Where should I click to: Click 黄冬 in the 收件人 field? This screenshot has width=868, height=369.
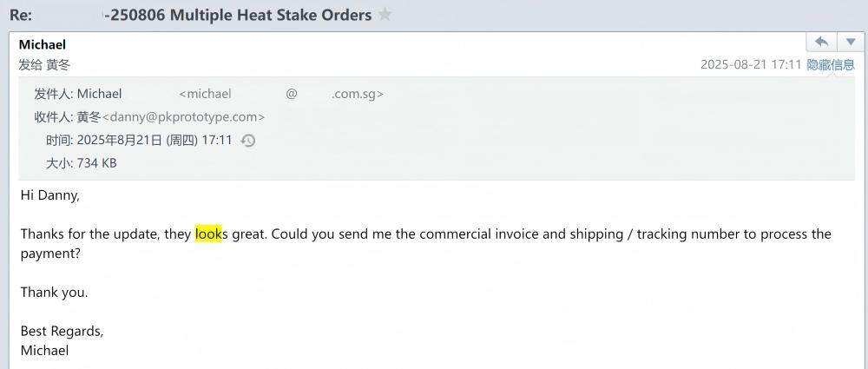89,117
